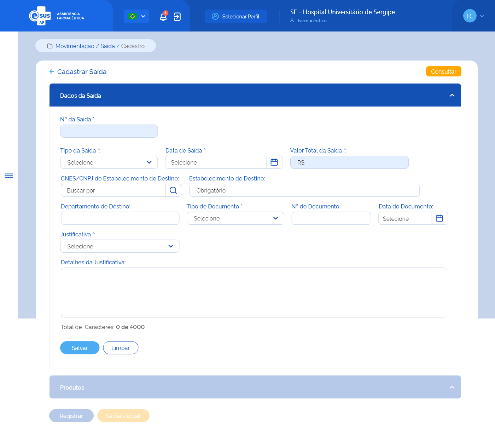The image size is (495, 448).
Task: Click the Consultar button
Action: click(x=443, y=71)
